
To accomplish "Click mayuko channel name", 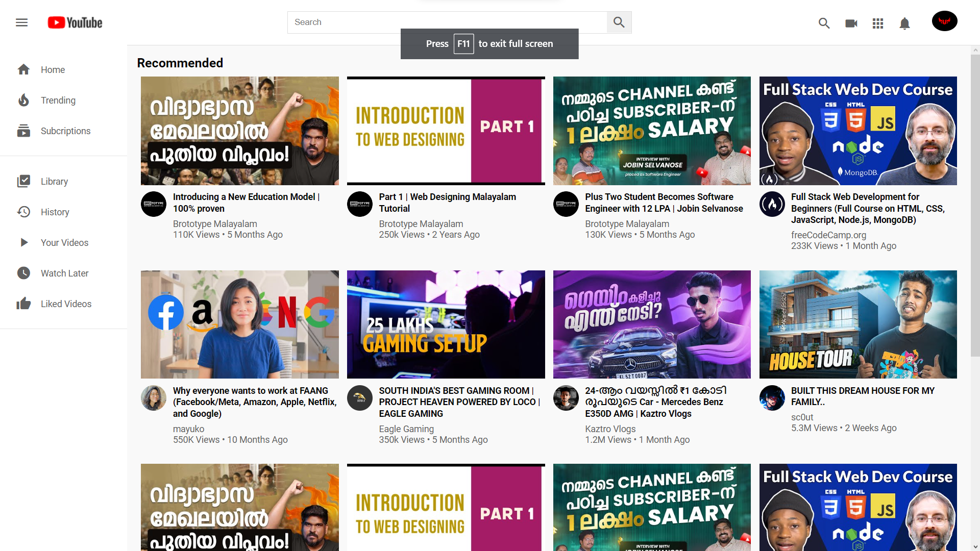I will tap(188, 429).
